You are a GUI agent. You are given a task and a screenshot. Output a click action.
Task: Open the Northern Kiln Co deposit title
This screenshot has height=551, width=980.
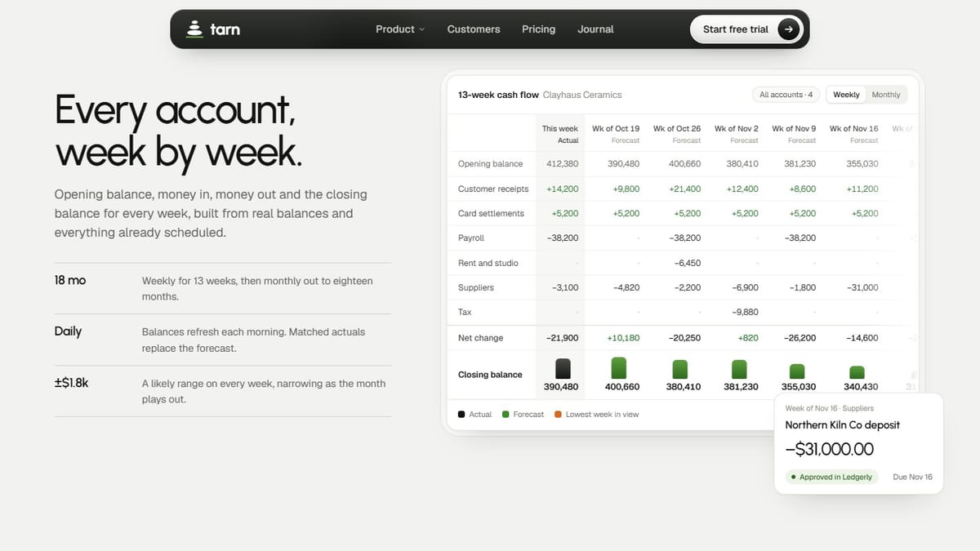[x=843, y=425]
